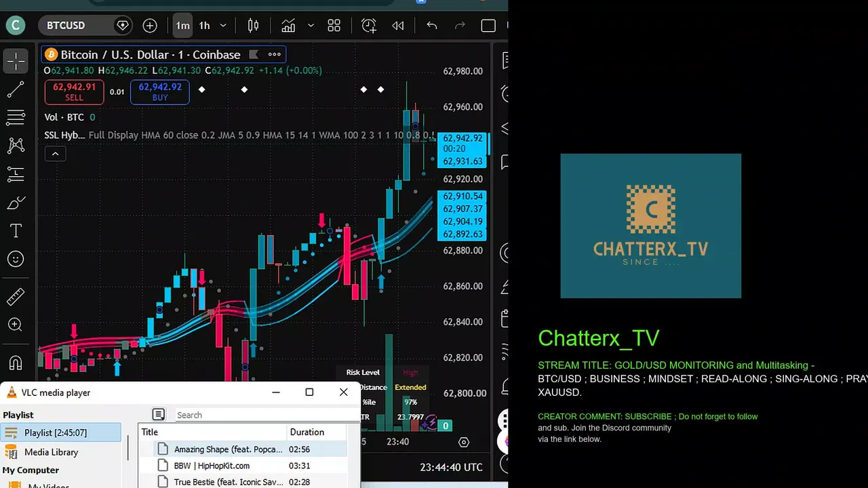The image size is (868, 488).
Task: Select the crosshair cursor tool
Action: (16, 61)
